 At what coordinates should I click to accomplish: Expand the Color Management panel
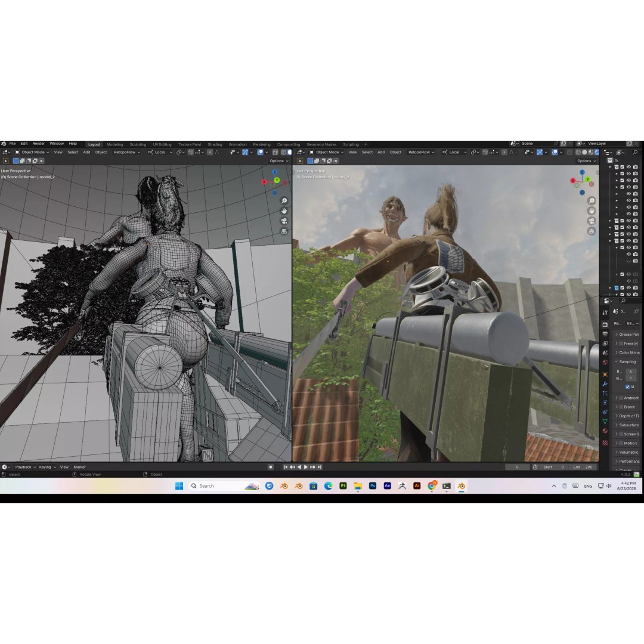point(627,352)
